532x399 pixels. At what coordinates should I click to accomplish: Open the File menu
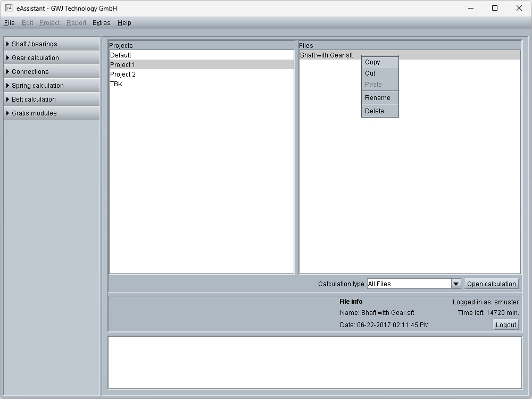10,23
